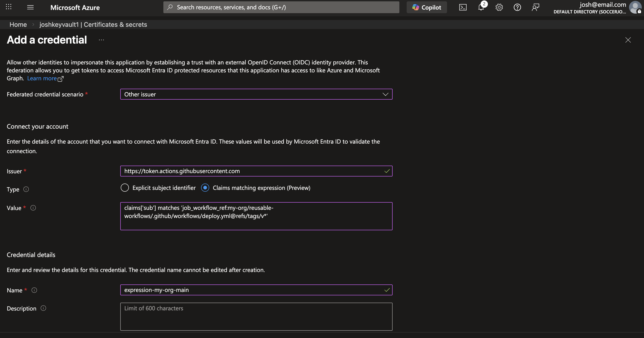Open the notifications bell

pyautogui.click(x=481, y=7)
